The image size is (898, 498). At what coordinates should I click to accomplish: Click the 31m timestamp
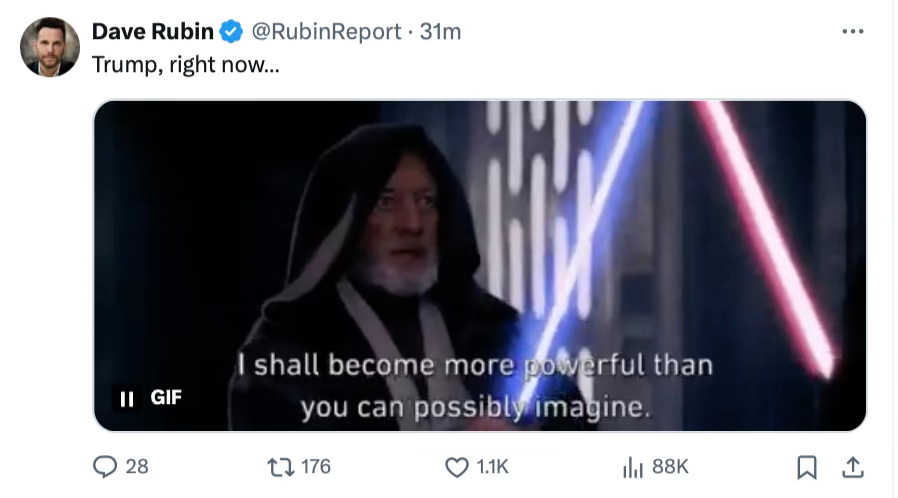coord(440,31)
